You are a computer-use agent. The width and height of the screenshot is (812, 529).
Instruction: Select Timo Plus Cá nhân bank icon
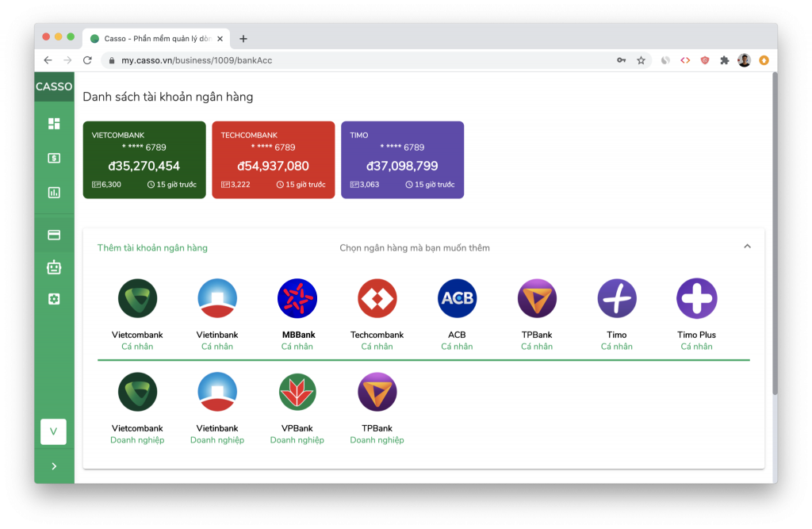point(696,298)
